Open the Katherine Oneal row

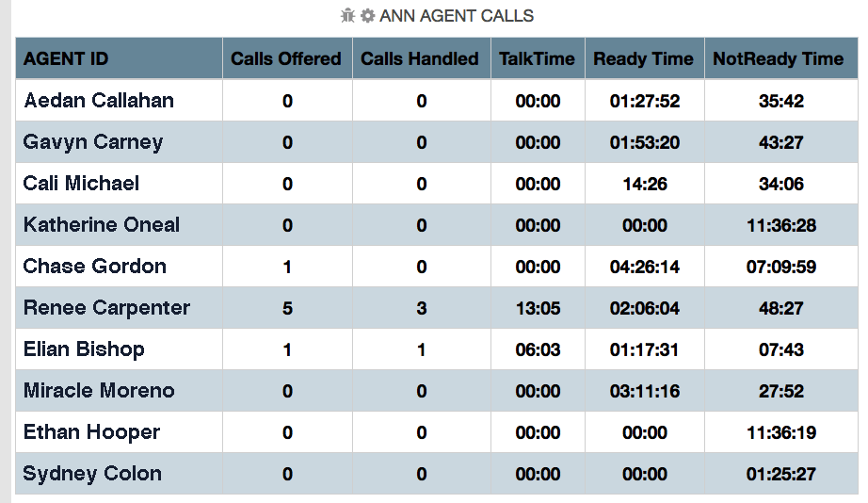102,225
